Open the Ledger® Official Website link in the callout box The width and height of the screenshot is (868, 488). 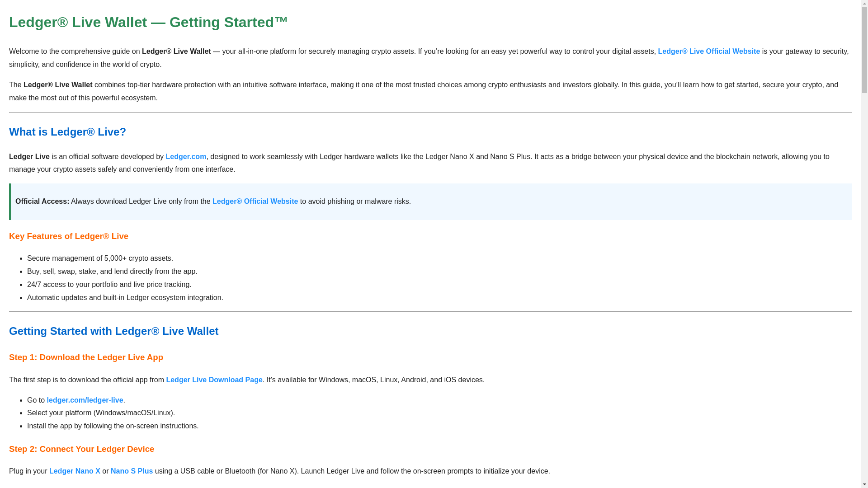point(255,202)
